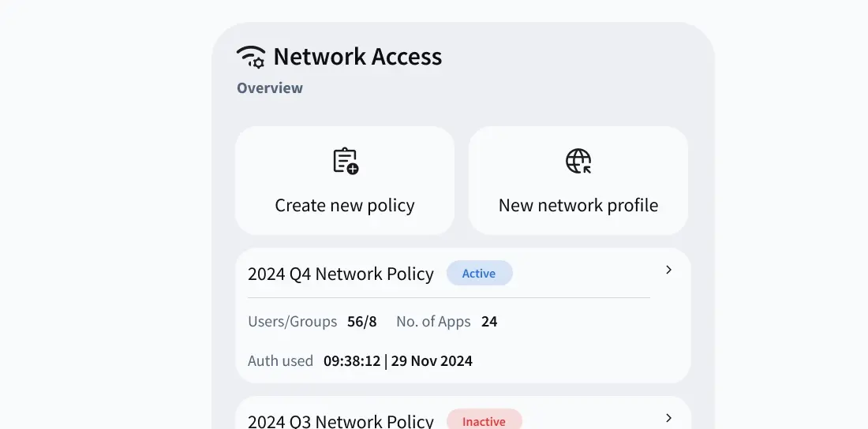868x429 pixels.
Task: Select the Overview tab label
Action: tap(270, 88)
